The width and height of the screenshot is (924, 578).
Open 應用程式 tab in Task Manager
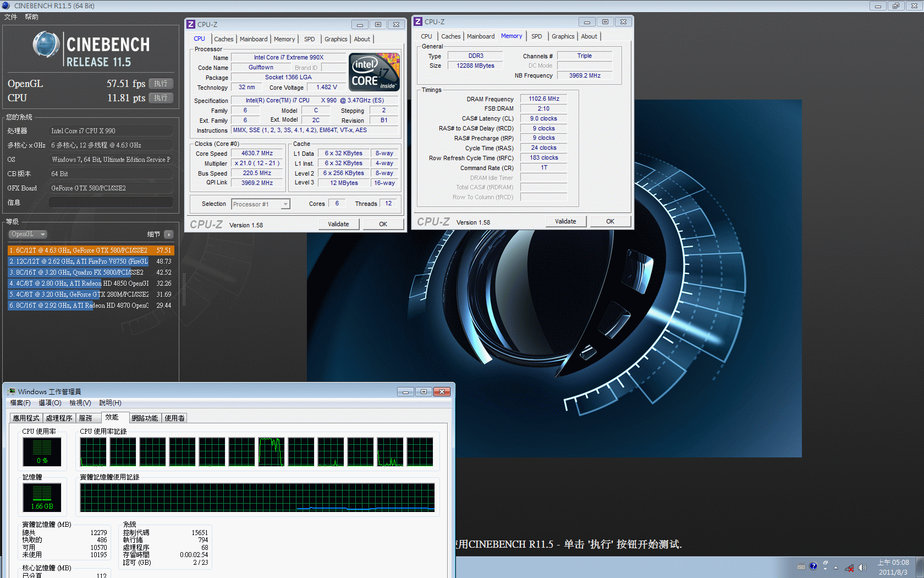point(26,418)
